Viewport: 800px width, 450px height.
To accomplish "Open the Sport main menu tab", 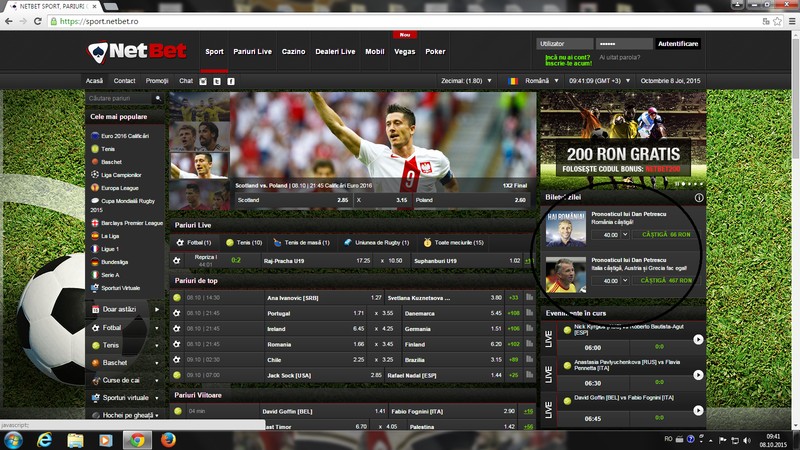I will pyautogui.click(x=214, y=52).
